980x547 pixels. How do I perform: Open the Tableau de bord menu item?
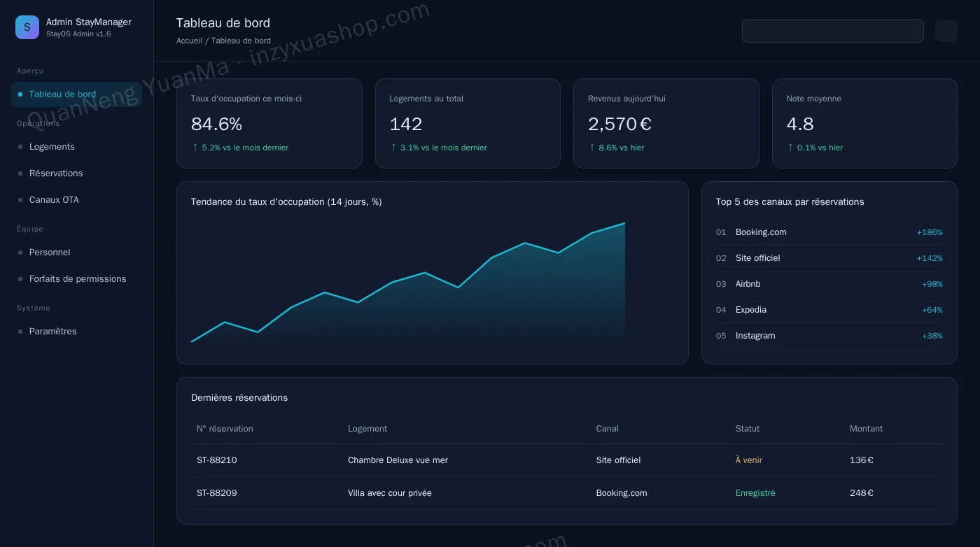[x=76, y=94]
